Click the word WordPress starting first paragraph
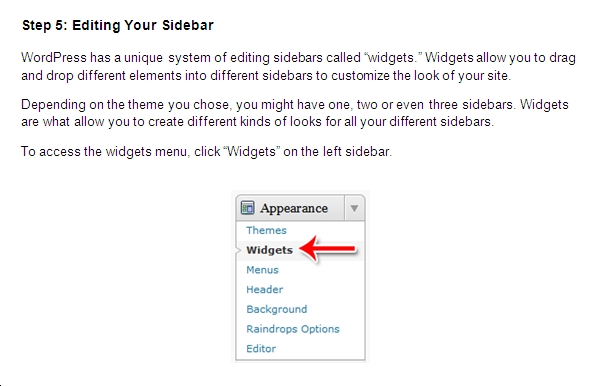Image resolution: width=595 pixels, height=386 pixels. point(54,58)
